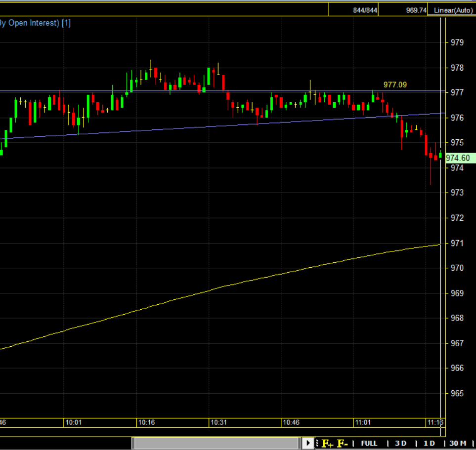
Task: Click the 967 price axis label
Action: point(457,343)
